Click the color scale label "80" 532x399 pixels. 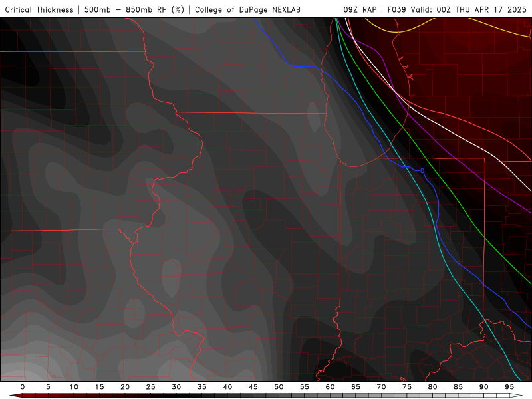pos(433,387)
